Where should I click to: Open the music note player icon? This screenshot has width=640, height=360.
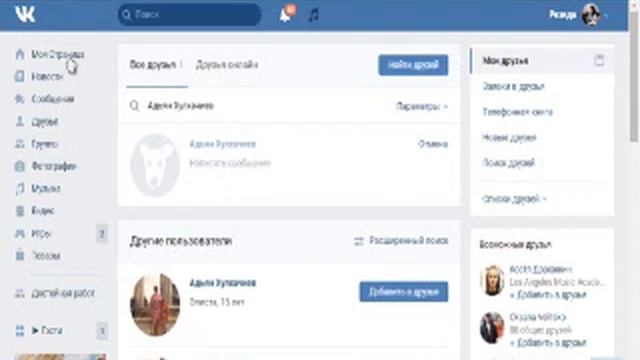pyautogui.click(x=313, y=15)
